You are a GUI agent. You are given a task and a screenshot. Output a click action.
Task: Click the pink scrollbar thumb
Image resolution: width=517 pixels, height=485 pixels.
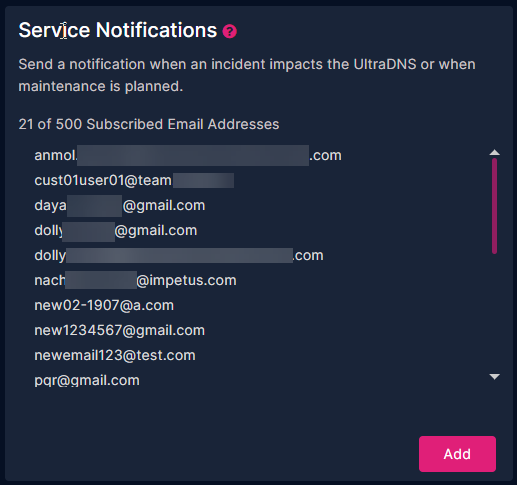[x=494, y=206]
